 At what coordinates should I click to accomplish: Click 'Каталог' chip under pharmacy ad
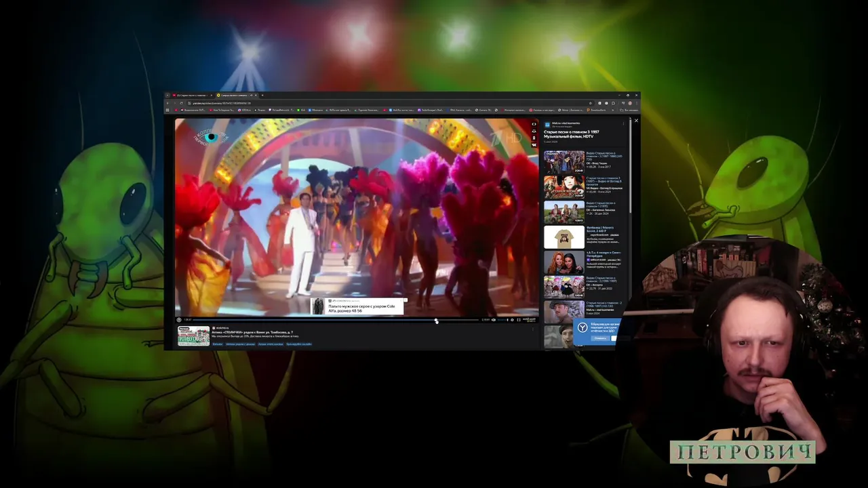tap(217, 344)
